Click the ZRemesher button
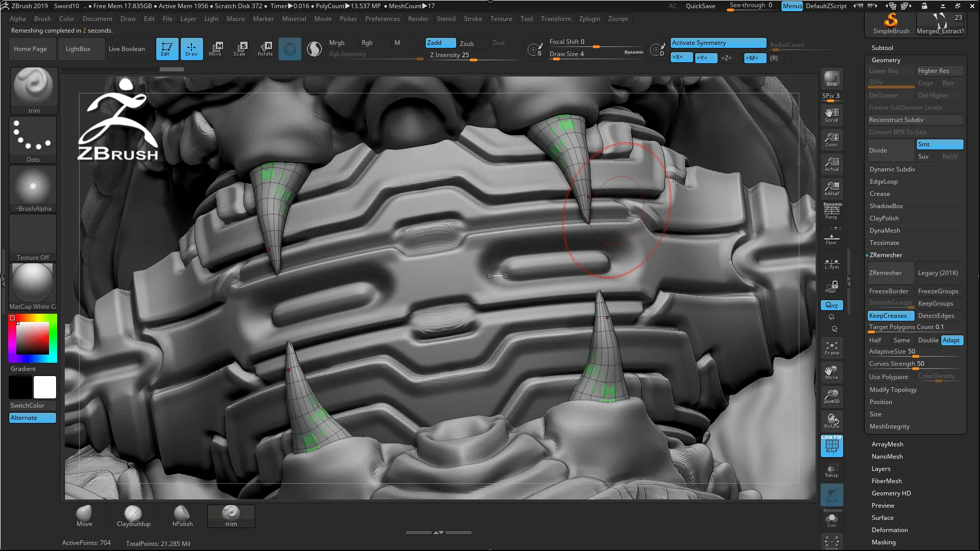Image resolution: width=980 pixels, height=551 pixels. (890, 273)
